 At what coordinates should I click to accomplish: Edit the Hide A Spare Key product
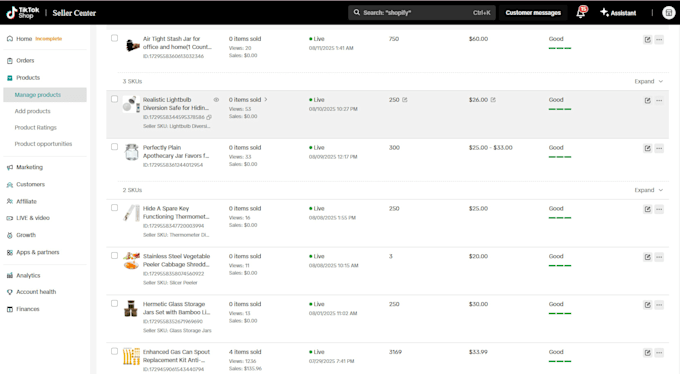click(x=647, y=209)
